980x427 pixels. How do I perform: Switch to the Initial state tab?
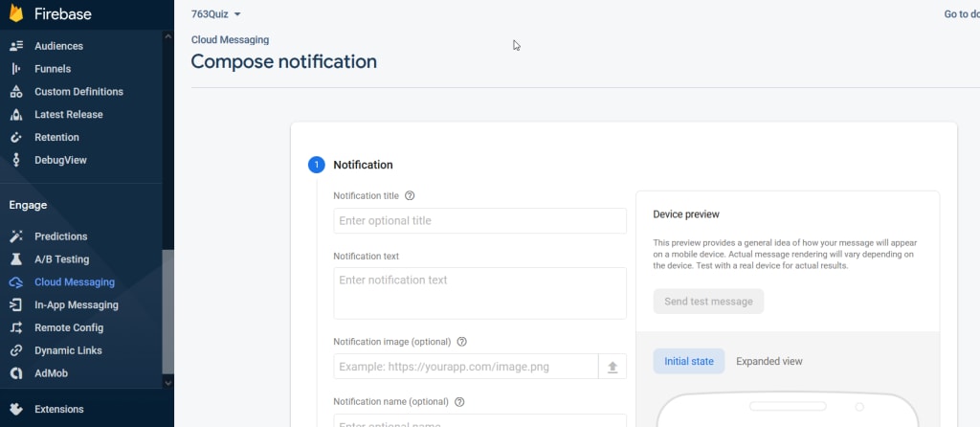click(x=689, y=361)
